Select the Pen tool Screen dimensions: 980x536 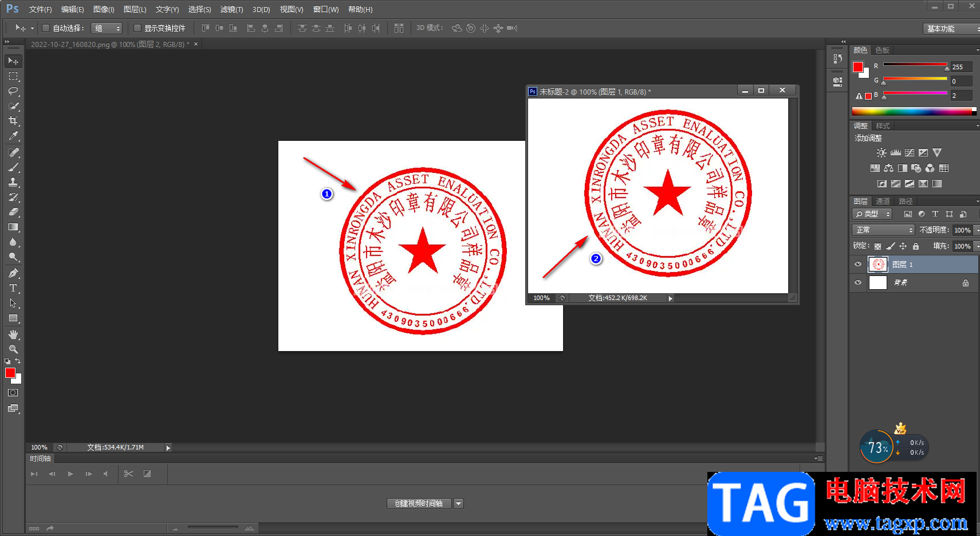[13, 273]
